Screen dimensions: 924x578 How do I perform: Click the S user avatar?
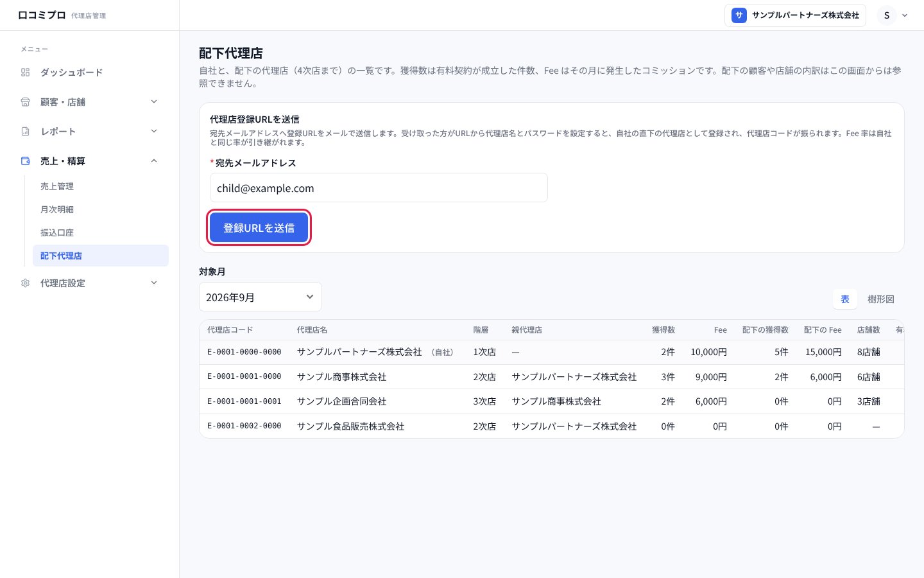tap(887, 15)
